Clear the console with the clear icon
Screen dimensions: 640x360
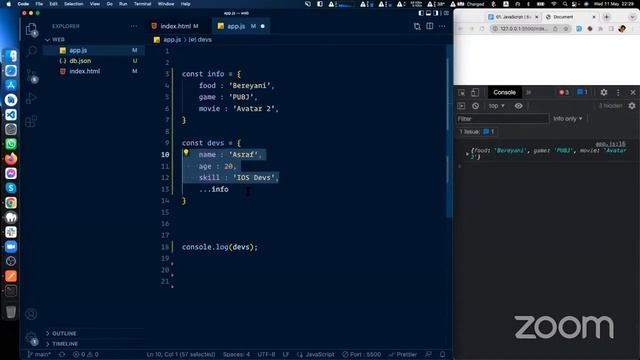(476, 106)
